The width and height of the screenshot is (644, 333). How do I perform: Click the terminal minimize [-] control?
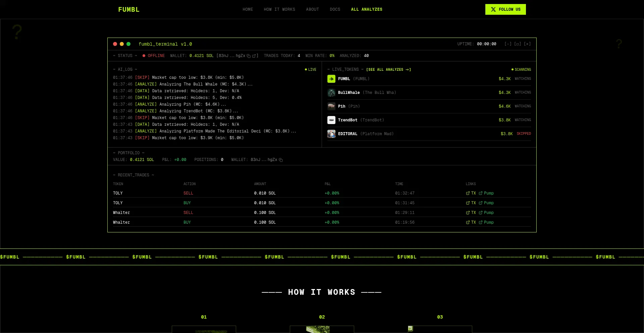click(507, 44)
